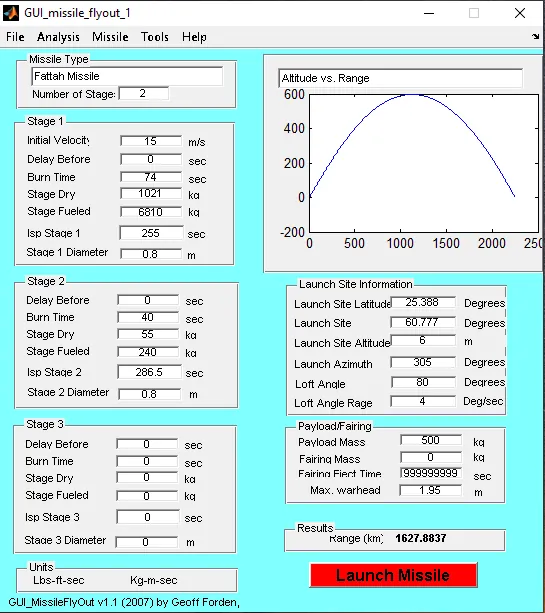
Task: Click the MATLAB logo icon in title bar
Action: point(11,13)
